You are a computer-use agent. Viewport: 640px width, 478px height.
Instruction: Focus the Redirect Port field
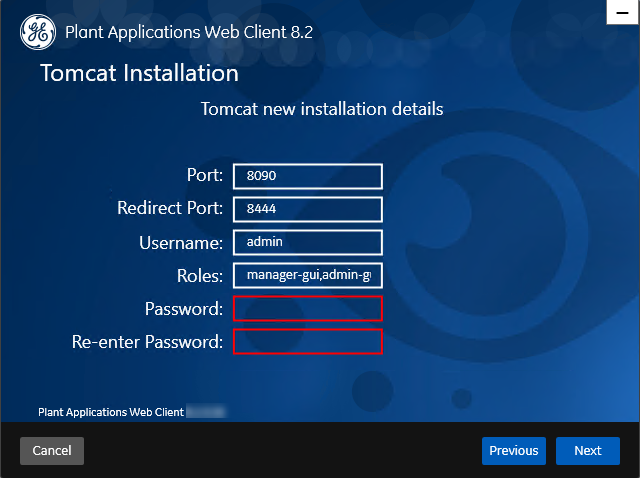(308, 209)
